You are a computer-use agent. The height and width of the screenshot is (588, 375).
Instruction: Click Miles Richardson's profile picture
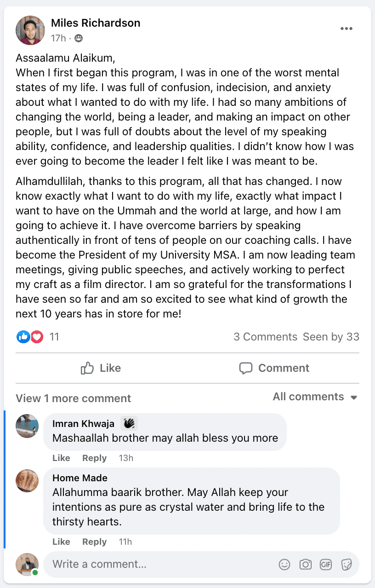30,30
